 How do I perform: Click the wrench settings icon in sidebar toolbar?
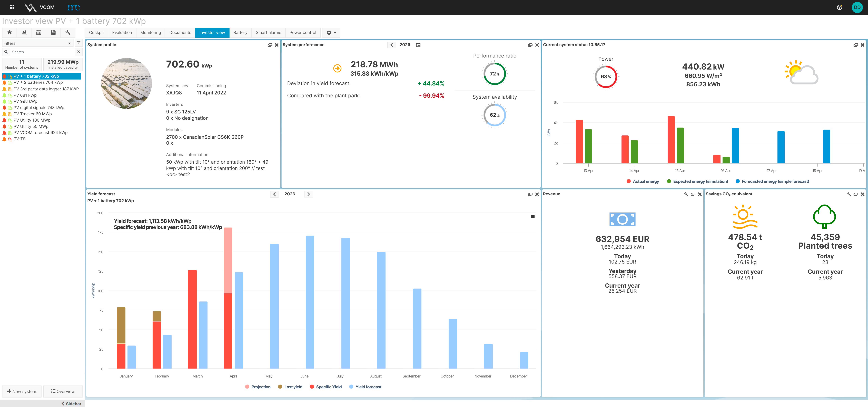(x=68, y=32)
